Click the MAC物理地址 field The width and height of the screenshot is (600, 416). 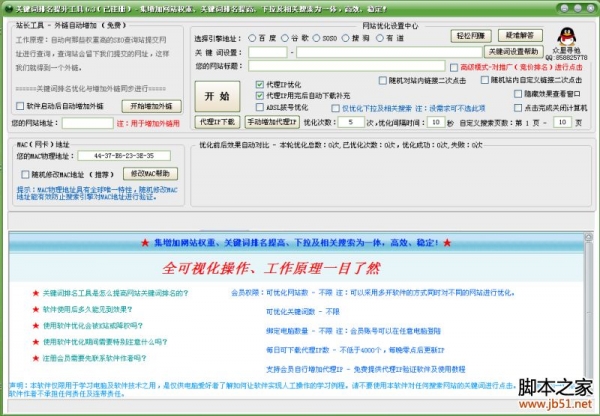tap(124, 156)
